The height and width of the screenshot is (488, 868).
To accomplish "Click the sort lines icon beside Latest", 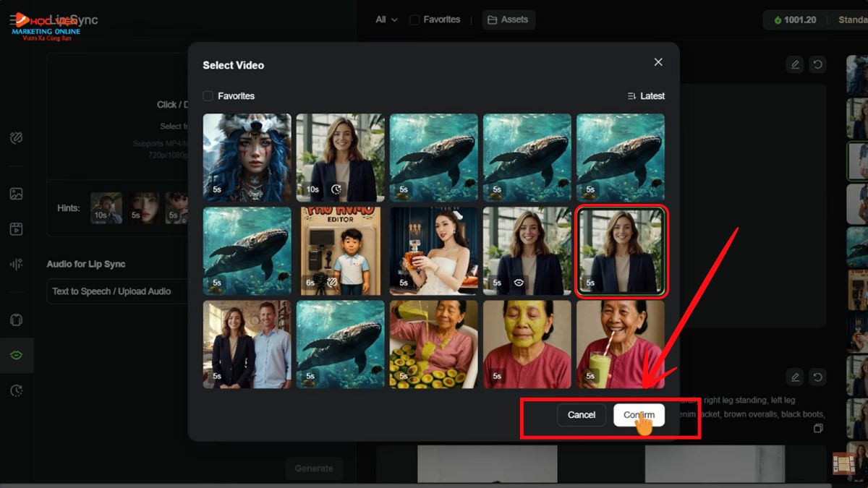I will pos(631,96).
